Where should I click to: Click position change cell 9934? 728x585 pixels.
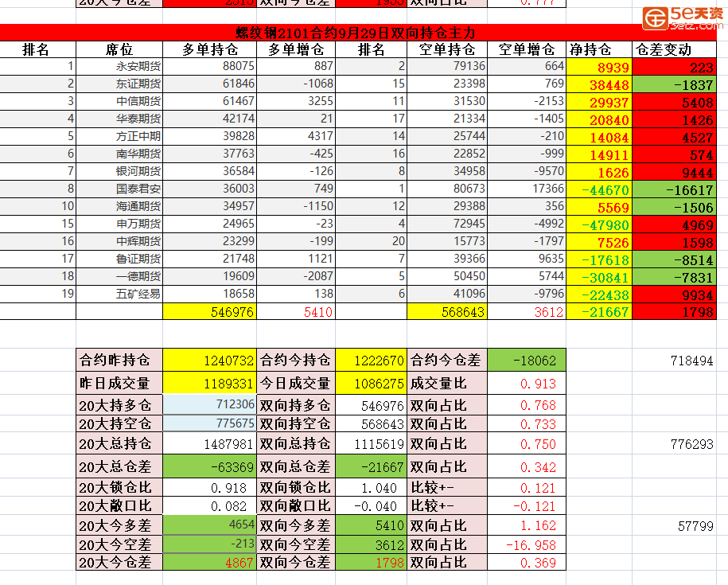(x=675, y=294)
